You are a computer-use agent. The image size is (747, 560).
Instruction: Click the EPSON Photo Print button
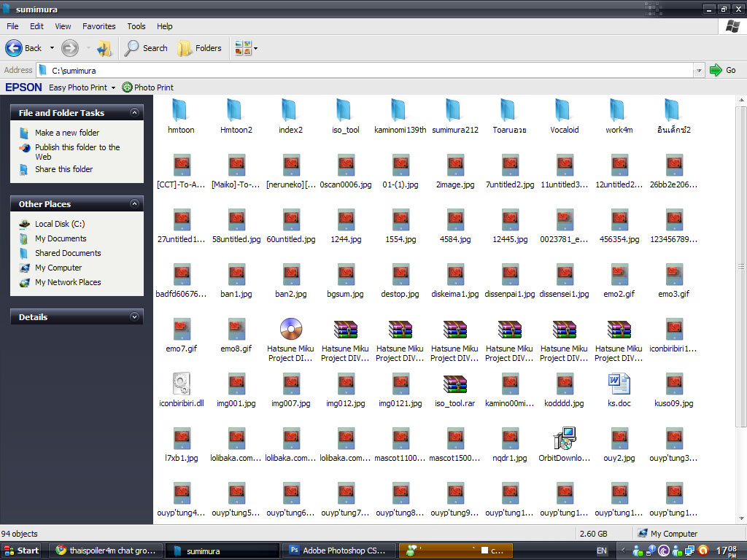click(x=147, y=87)
